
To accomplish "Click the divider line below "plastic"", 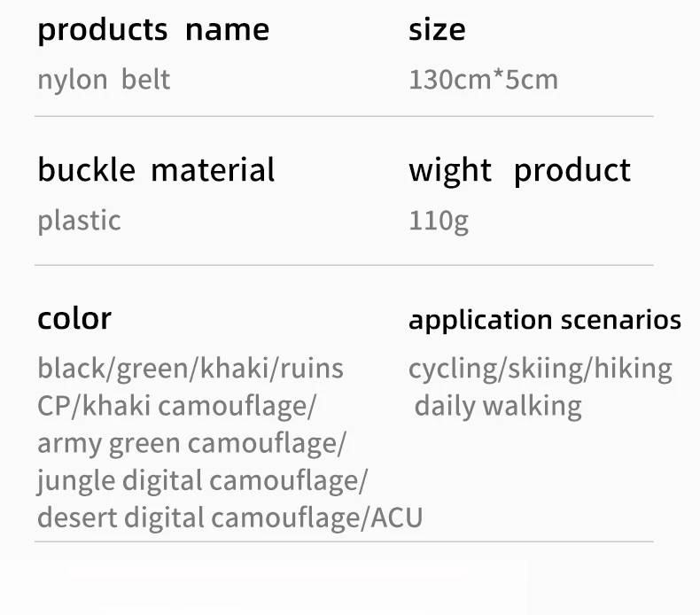I will click(x=344, y=265).
